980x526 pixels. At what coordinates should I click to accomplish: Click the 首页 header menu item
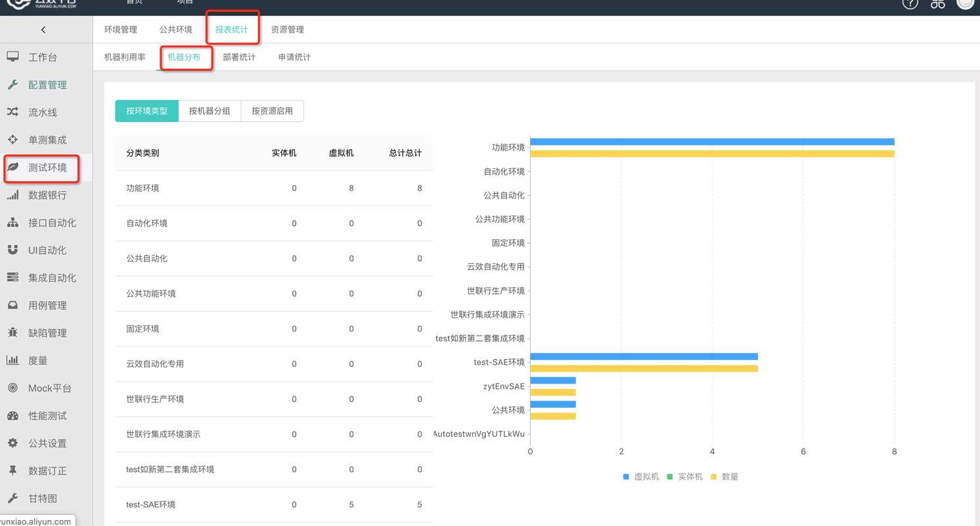[134, 2]
